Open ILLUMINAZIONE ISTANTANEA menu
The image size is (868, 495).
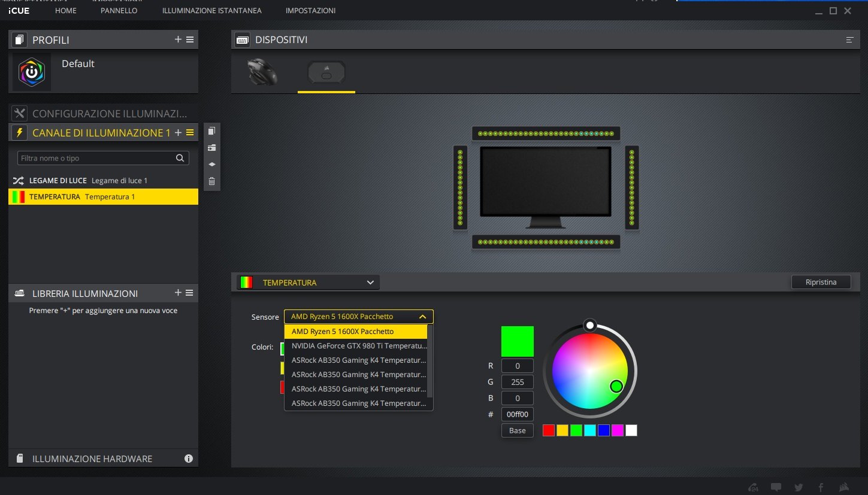coord(211,11)
